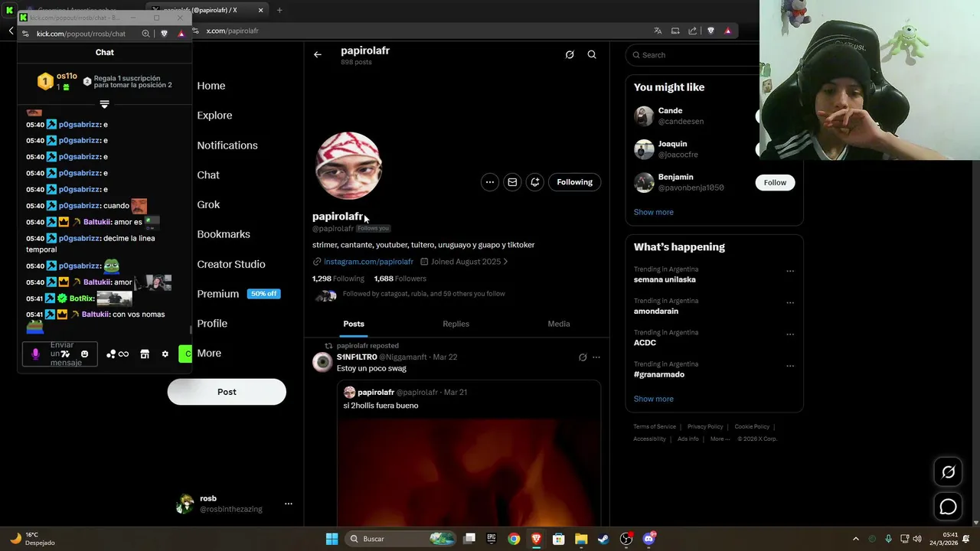This screenshot has height=551, width=980.
Task: Click the back arrow beside papirolafr header
Action: (x=317, y=54)
